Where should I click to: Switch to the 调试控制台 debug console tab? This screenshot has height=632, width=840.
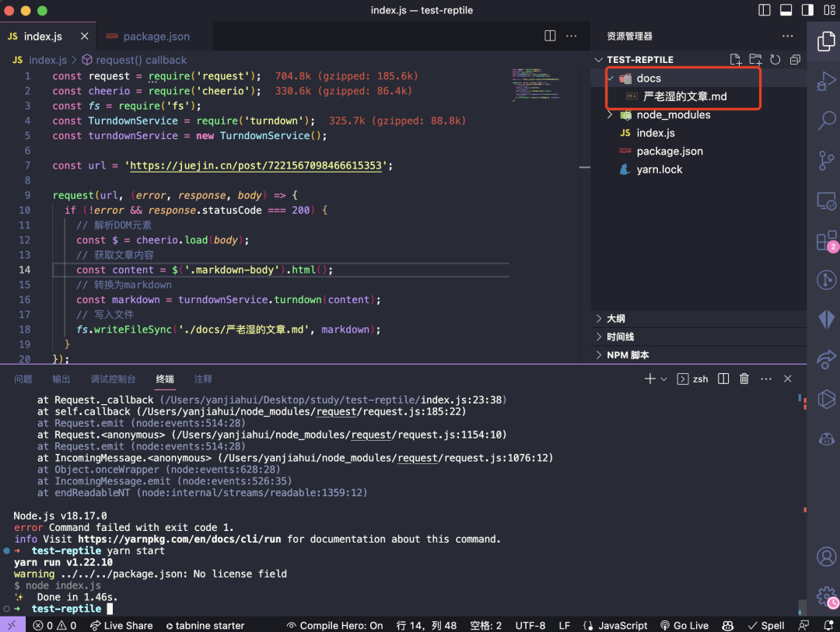(x=113, y=379)
